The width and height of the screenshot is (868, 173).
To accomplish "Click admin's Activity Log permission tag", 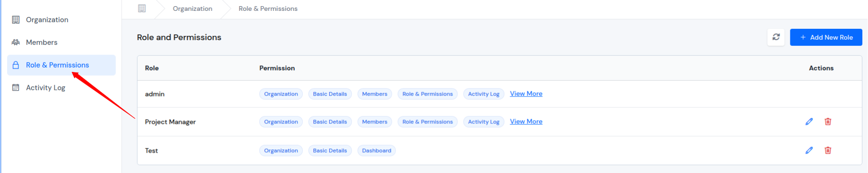I will pos(483,94).
